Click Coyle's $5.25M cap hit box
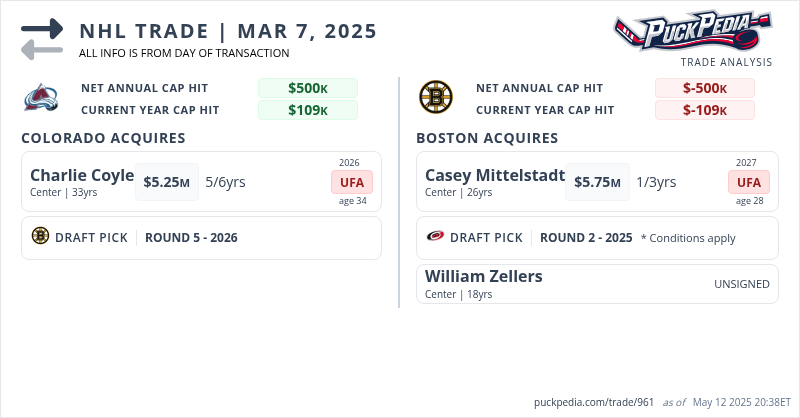This screenshot has height=418, width=800. coord(167,182)
